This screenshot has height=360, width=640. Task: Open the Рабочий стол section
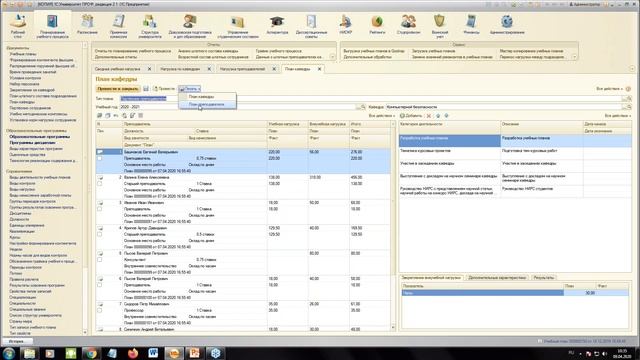(18, 25)
